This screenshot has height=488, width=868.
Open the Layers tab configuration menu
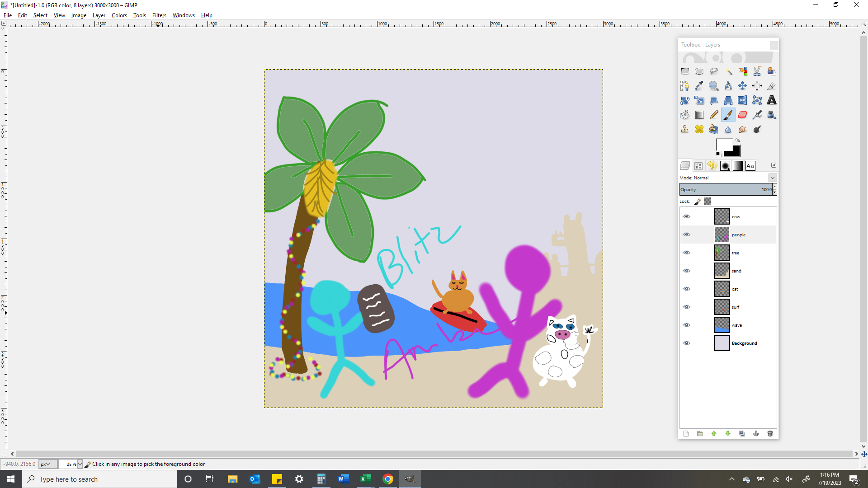tap(774, 165)
